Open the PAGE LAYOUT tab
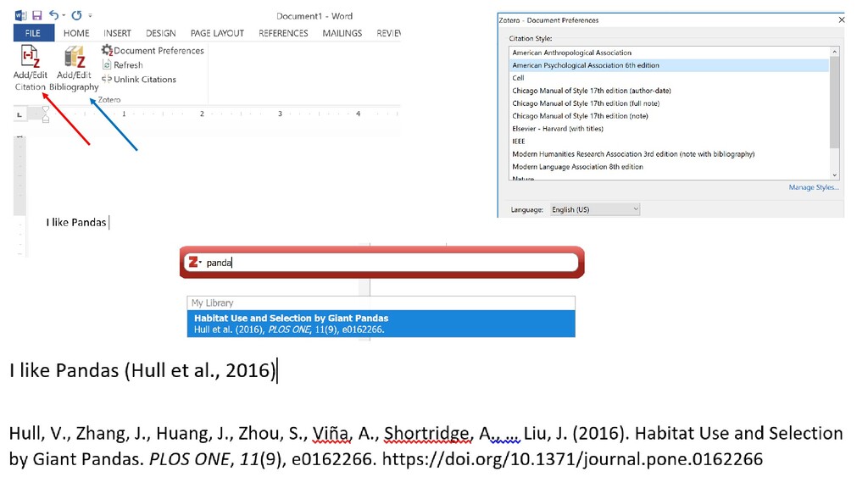Screen dimensions: 868x488 pos(217,33)
